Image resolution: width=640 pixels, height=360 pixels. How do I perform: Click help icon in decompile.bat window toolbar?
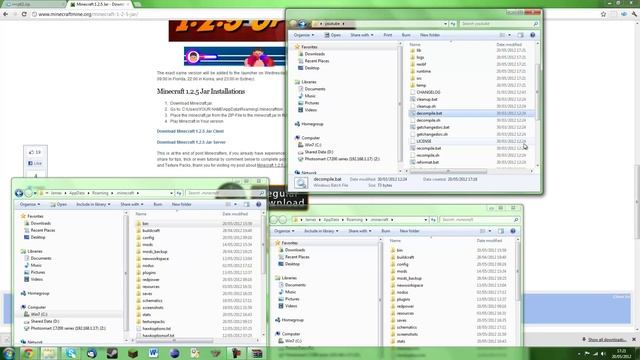[x=532, y=35]
